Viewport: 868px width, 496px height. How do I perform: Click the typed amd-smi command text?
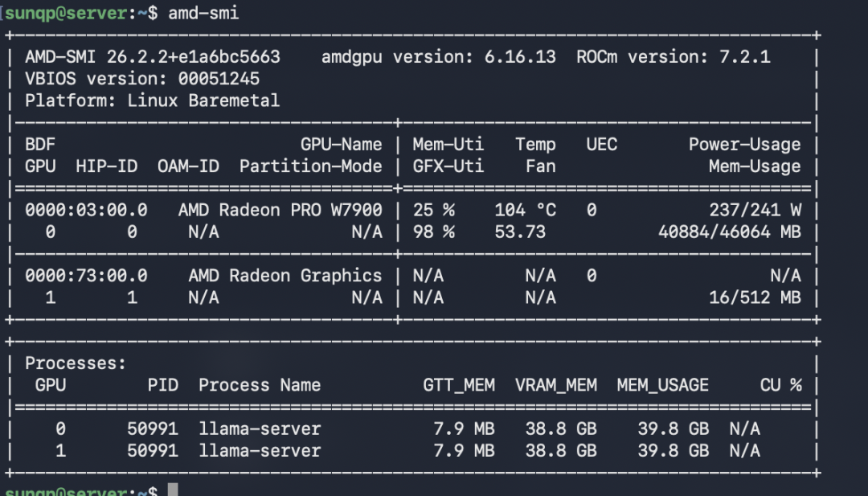203,13
